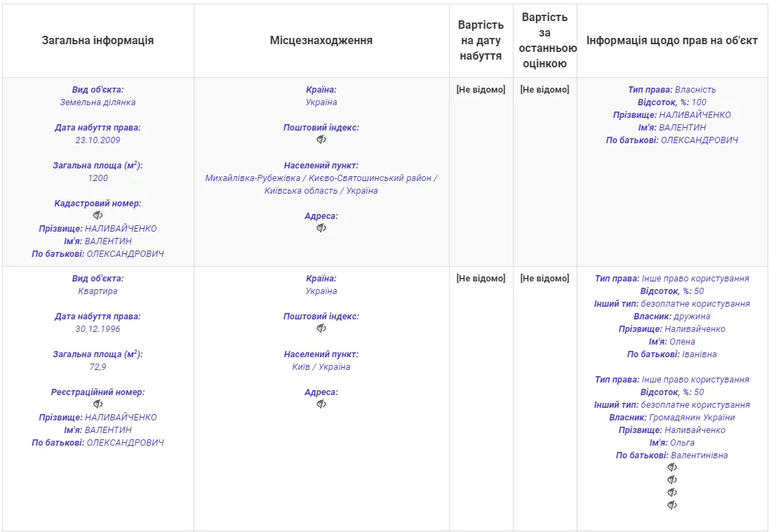Click first hidden icon directly below Валентинівна
The width and height of the screenshot is (783, 532).
click(x=671, y=467)
